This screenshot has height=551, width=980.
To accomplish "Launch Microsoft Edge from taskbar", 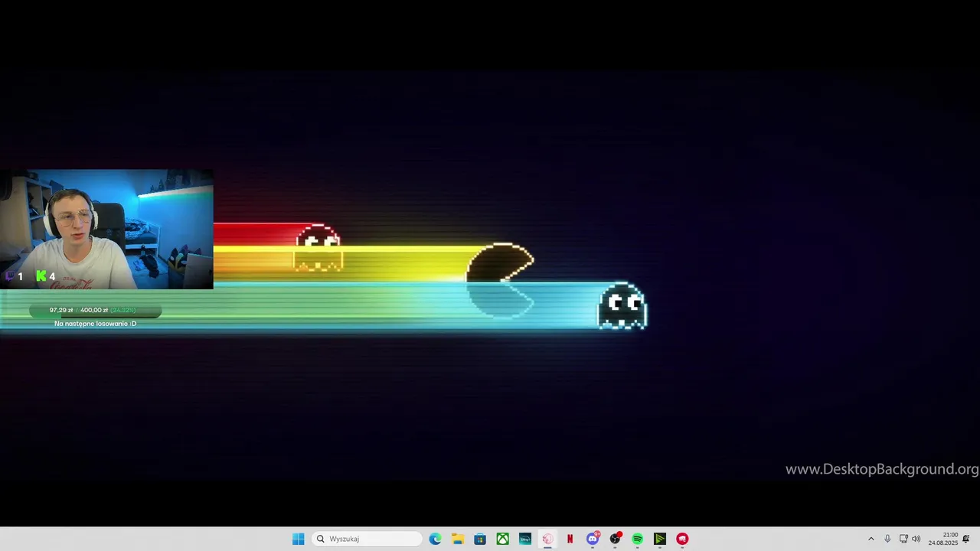I will click(x=436, y=539).
